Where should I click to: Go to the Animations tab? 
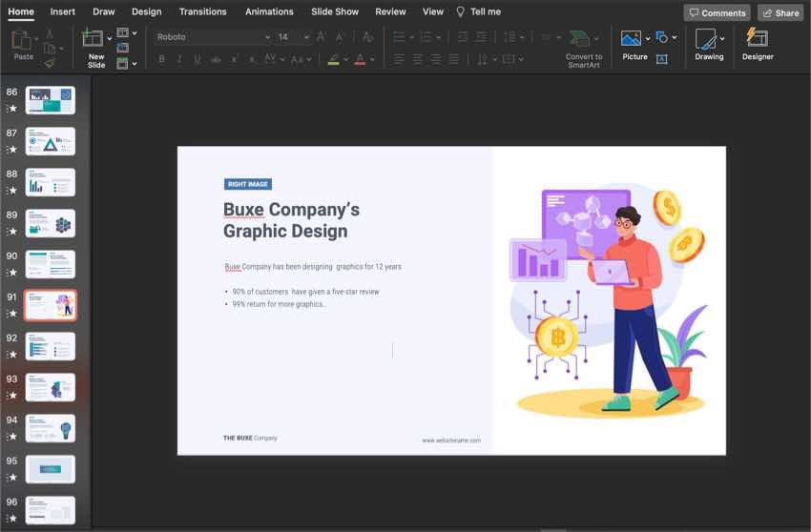[269, 11]
